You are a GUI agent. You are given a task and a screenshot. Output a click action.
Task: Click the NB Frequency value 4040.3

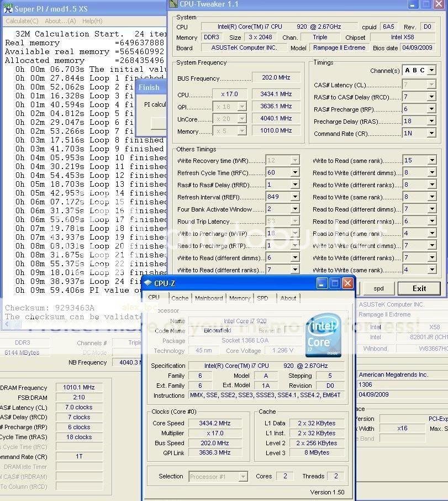click(127, 362)
